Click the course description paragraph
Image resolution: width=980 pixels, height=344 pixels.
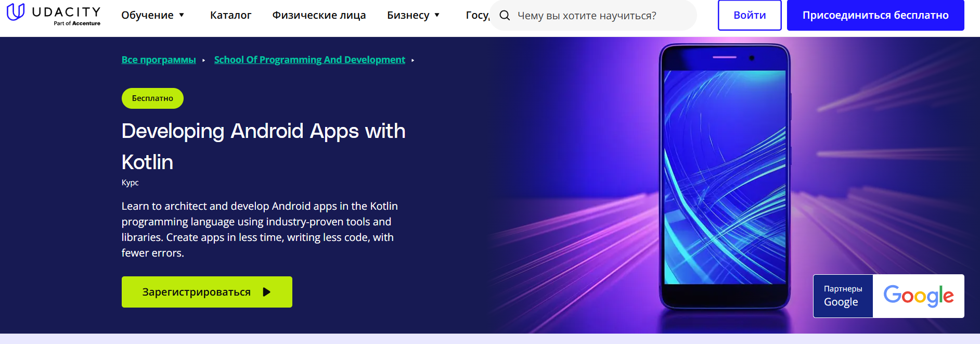[x=260, y=230]
